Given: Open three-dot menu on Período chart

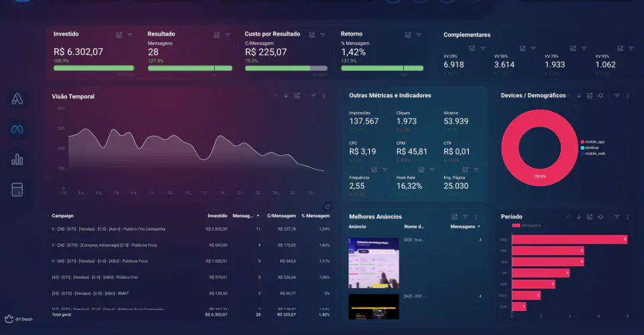Looking at the screenshot, I should point(628,217).
